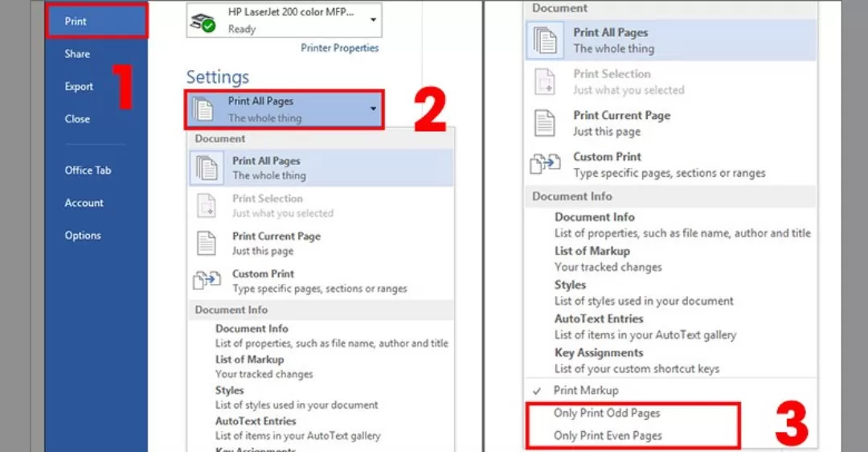This screenshot has height=452, width=868.
Task: Click Print All Pages icon in left list
Action: 207,168
